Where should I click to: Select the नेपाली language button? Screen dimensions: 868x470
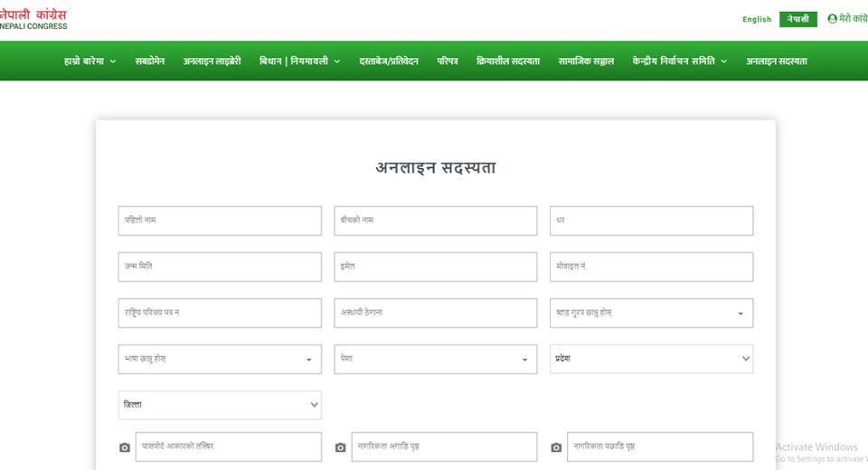[797, 19]
